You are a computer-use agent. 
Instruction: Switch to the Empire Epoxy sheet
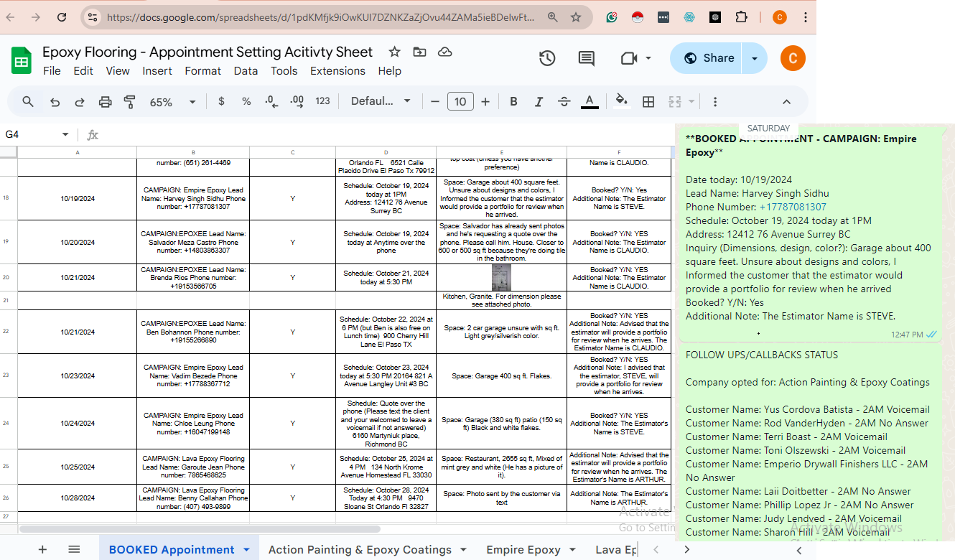point(523,550)
